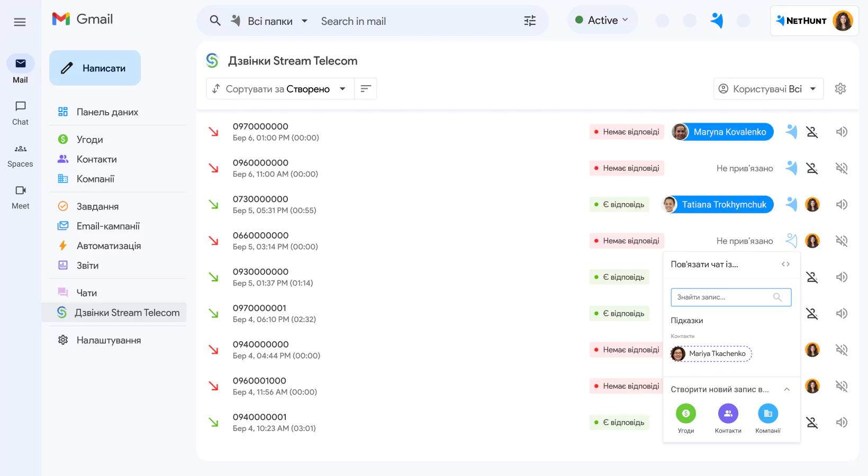Open the Active status dropdown

point(602,20)
